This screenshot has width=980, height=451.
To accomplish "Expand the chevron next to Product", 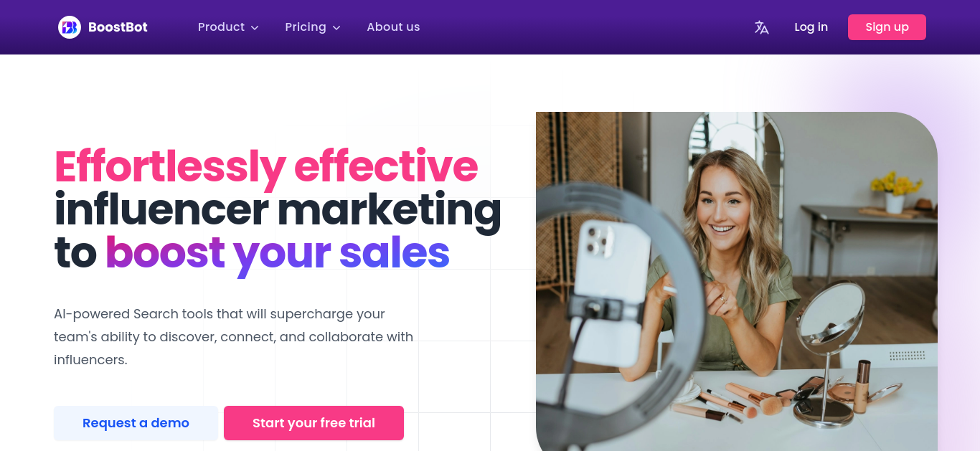I will [255, 28].
